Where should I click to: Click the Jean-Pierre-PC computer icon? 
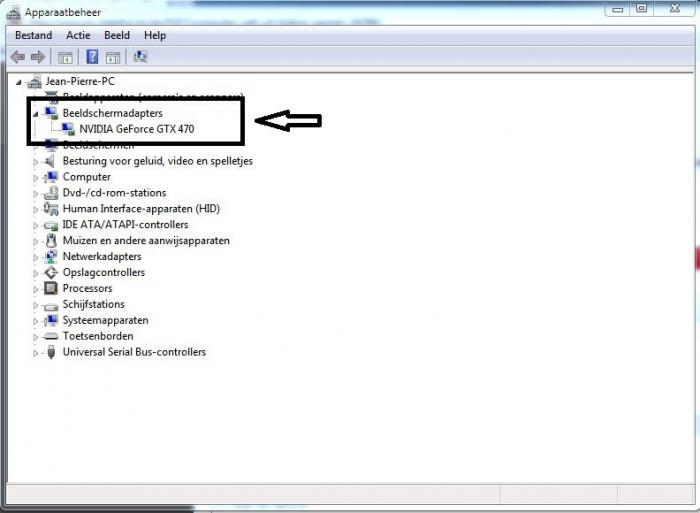[34, 82]
